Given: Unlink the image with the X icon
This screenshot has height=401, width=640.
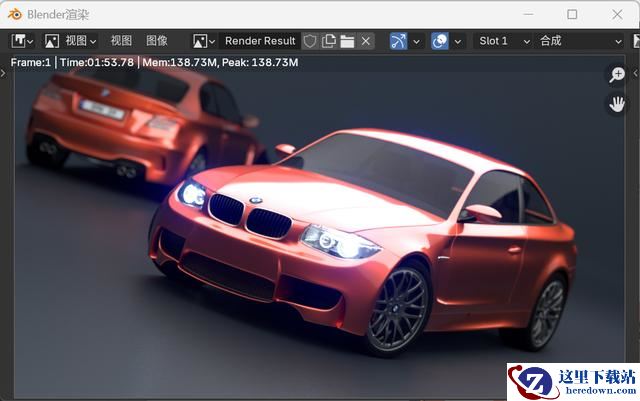Looking at the screenshot, I should pos(366,41).
